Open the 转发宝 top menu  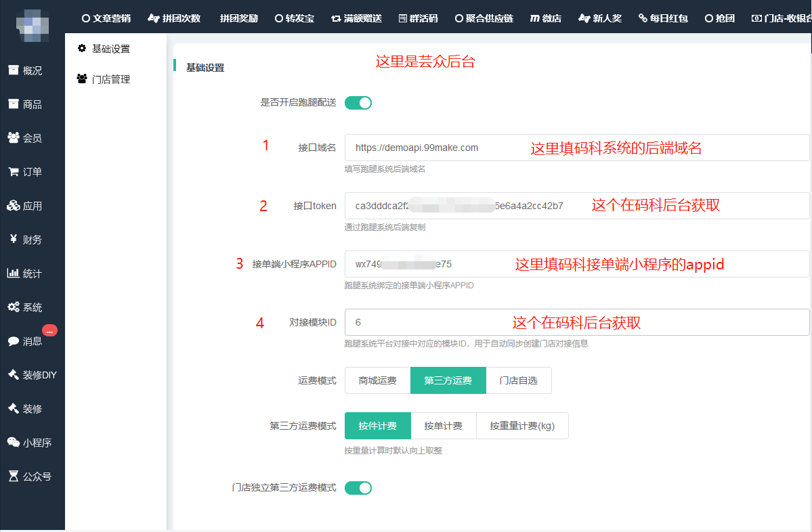coord(294,18)
